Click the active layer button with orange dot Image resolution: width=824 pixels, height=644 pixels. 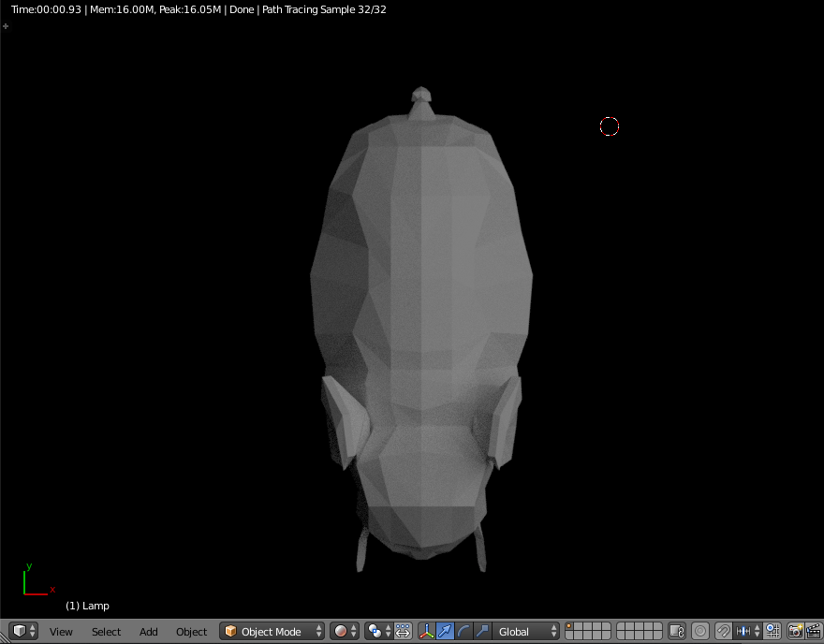pyautogui.click(x=569, y=626)
